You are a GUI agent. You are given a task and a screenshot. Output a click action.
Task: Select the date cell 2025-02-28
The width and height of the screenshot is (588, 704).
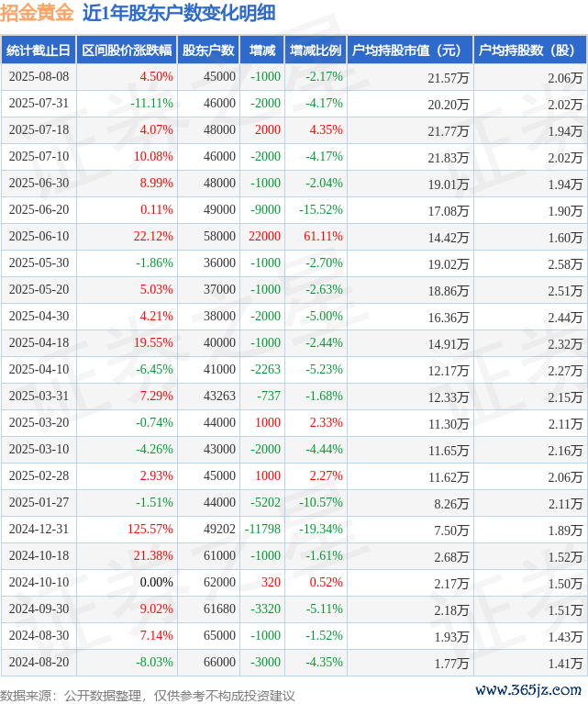coord(39,476)
